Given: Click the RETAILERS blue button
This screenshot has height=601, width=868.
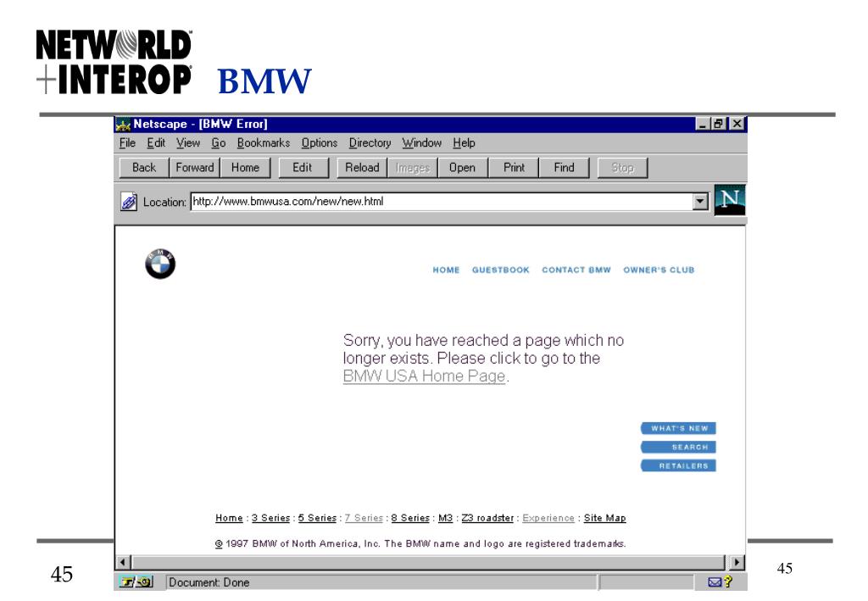Looking at the screenshot, I should (678, 466).
